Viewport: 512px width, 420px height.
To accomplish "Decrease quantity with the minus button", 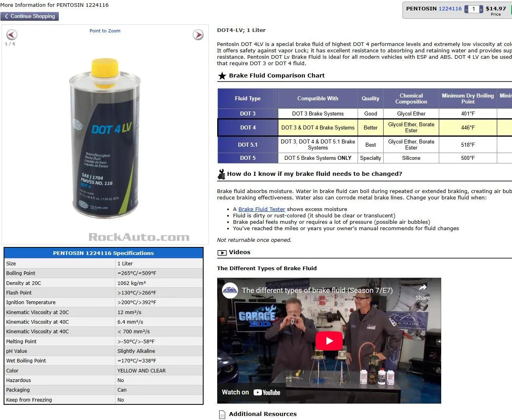I will point(466,9).
